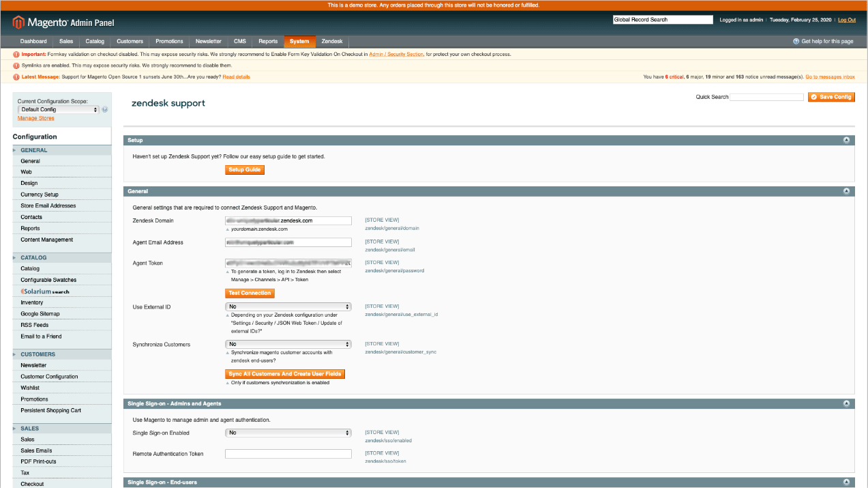Open the Zendesk menu tab
Screen dimensions: 868x488
coord(332,41)
